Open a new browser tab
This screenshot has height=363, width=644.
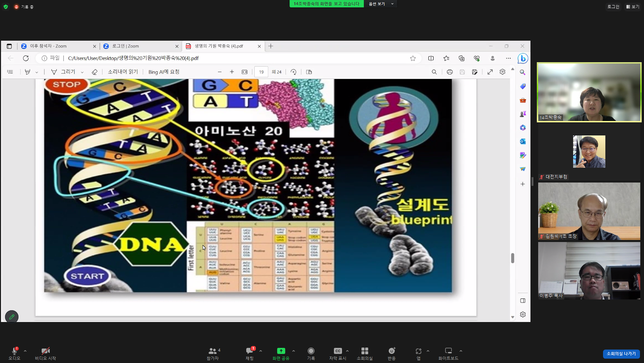coord(271,46)
